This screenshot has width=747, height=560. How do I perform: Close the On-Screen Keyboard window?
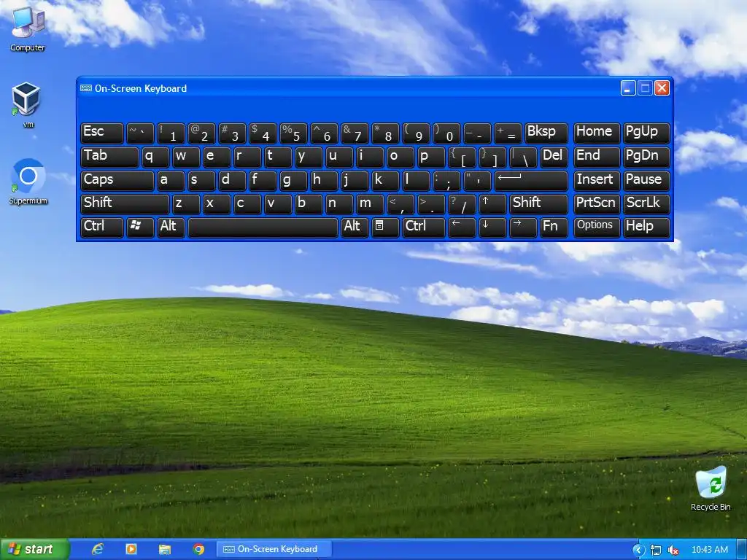662,88
